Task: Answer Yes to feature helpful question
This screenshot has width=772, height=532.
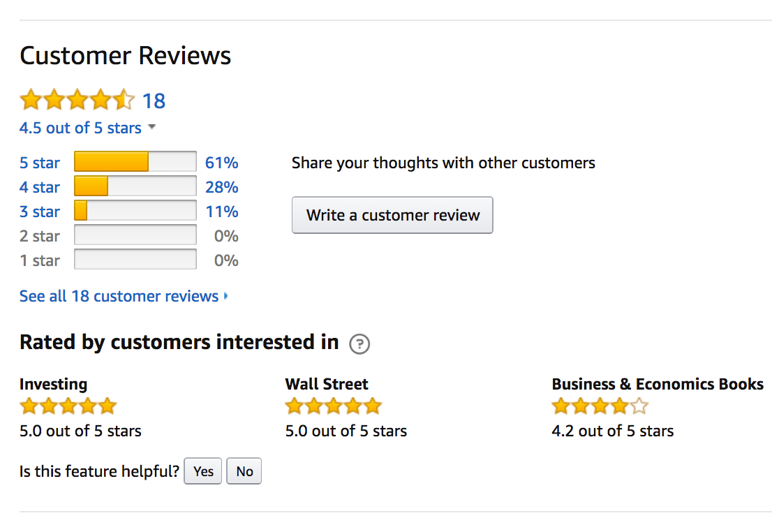Action: pos(203,471)
